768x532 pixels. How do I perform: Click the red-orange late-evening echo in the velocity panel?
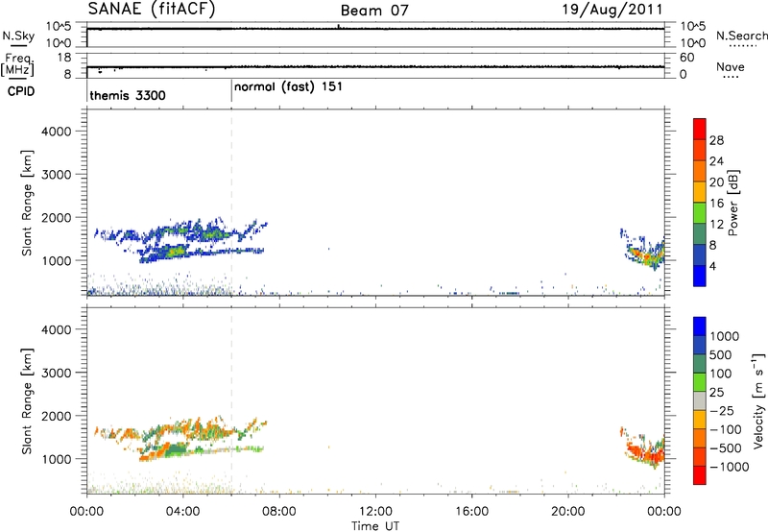645,453
